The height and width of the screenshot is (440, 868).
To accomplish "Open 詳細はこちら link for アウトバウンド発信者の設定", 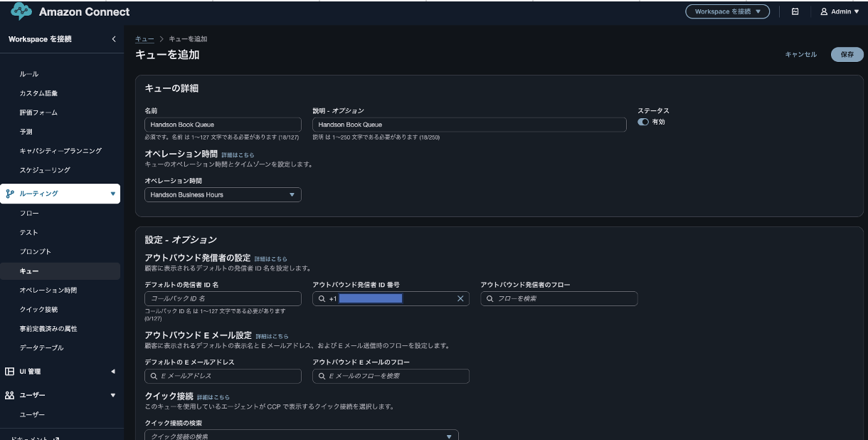I will point(271,258).
